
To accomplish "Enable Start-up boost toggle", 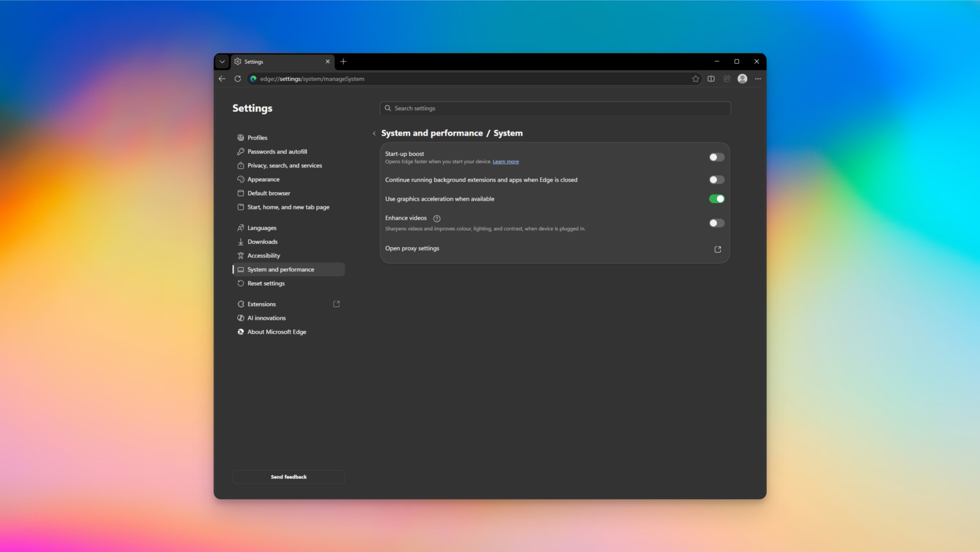I will (716, 158).
